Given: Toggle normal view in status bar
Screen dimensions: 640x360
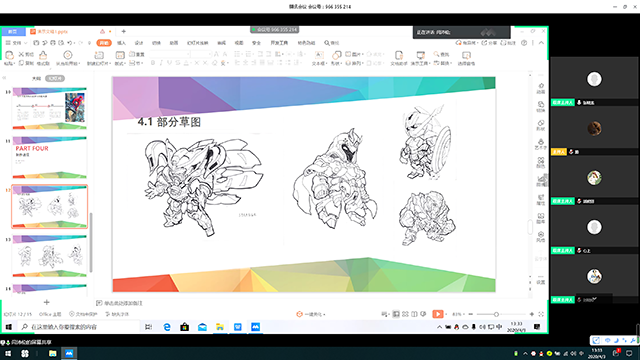Looking at the screenshot, I should 396,314.
